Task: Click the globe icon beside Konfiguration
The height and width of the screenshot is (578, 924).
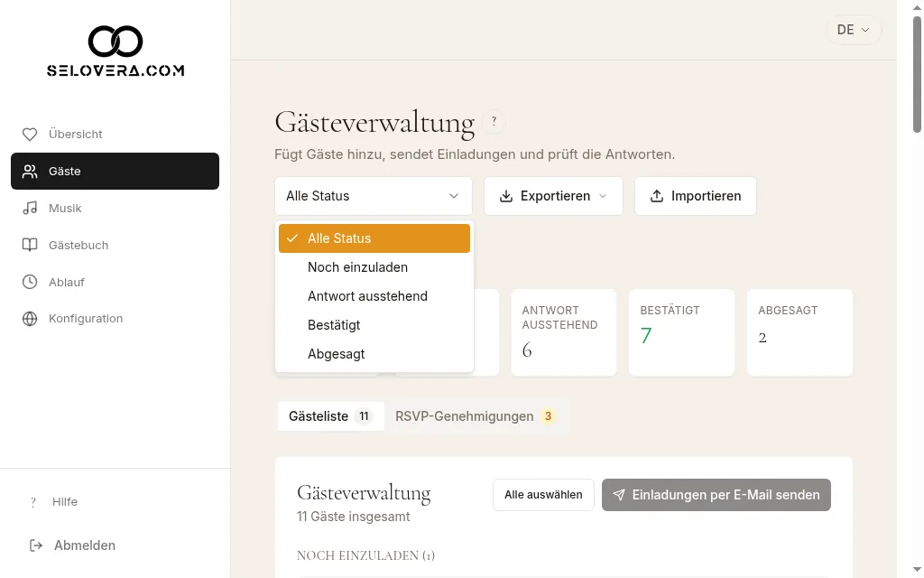Action: click(30, 319)
